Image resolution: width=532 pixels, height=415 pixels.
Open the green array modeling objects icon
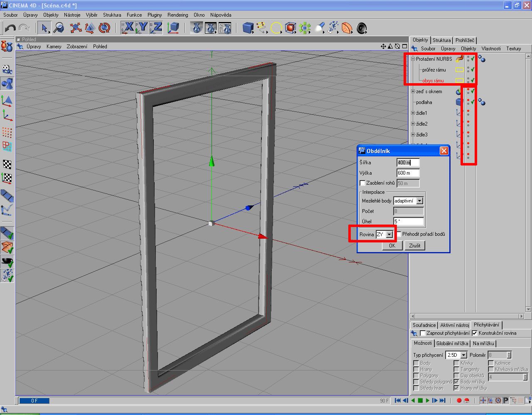pyautogui.click(x=305, y=28)
